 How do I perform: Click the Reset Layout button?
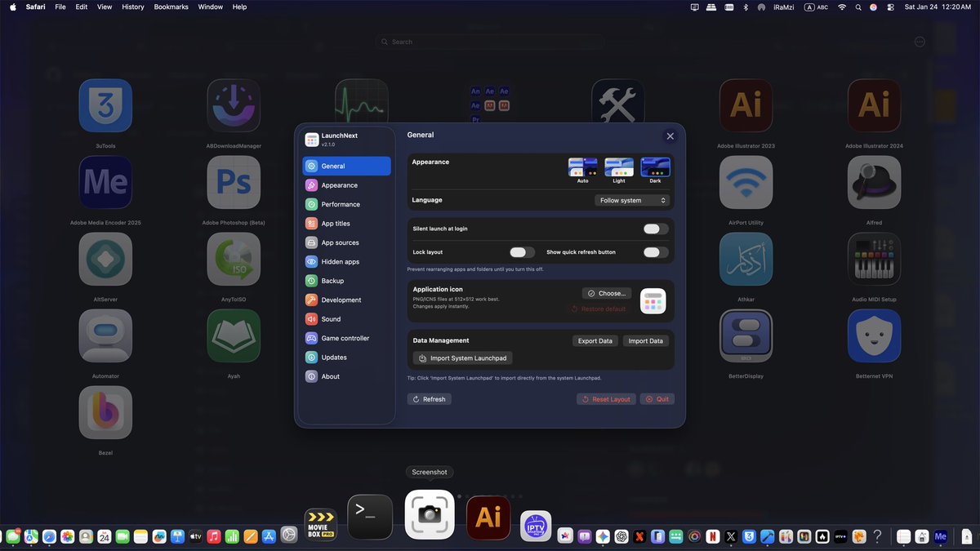tap(606, 399)
